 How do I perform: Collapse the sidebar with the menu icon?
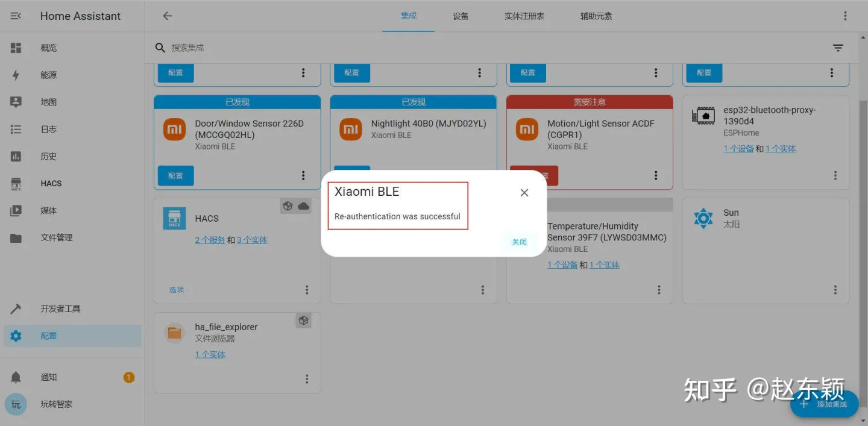pyautogui.click(x=16, y=16)
